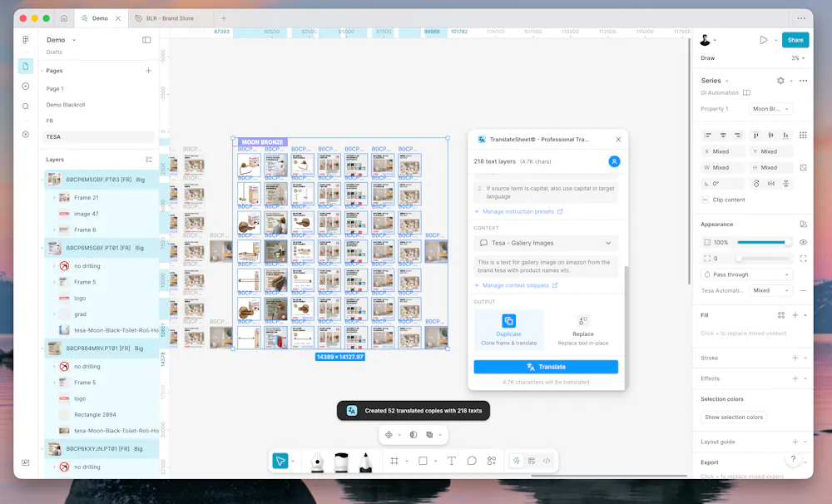Image resolution: width=832 pixels, height=504 pixels.
Task: Toggle layer visibility eye in Appearance
Action: point(803,242)
